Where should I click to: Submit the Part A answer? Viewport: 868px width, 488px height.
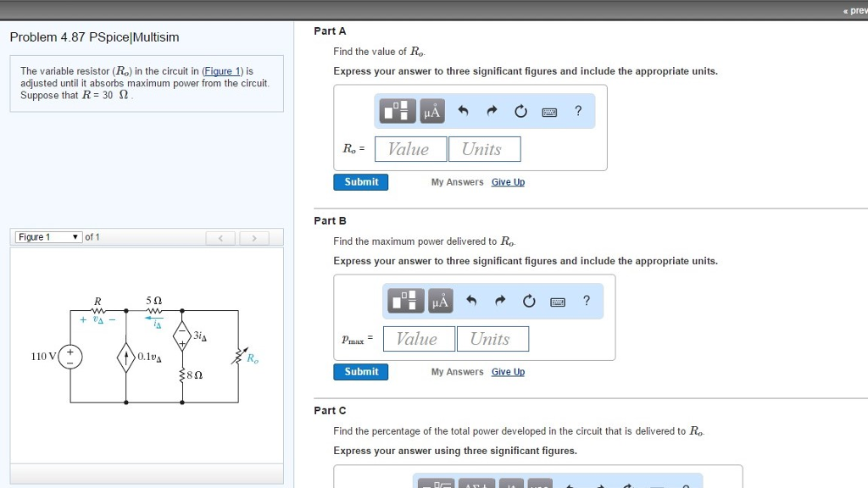click(x=360, y=181)
